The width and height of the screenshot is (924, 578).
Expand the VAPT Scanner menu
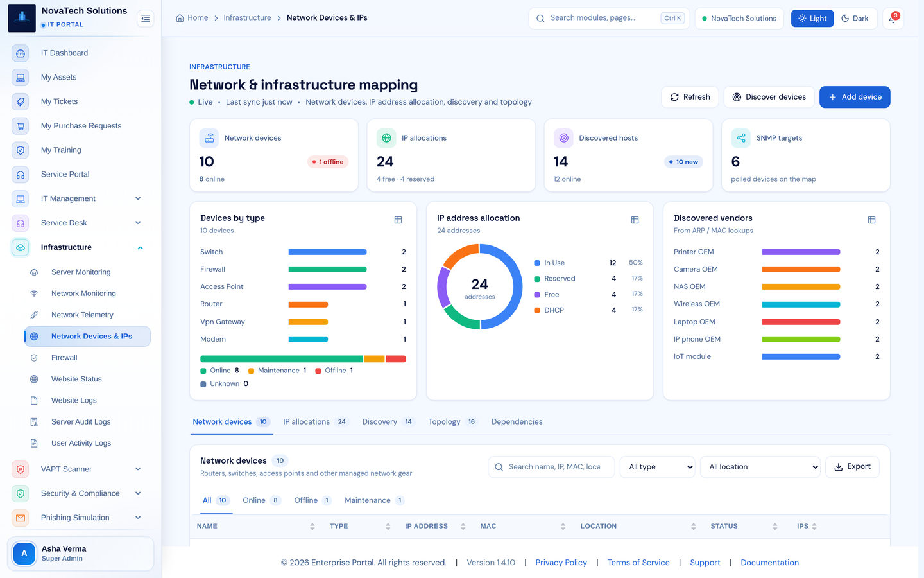pyautogui.click(x=138, y=469)
